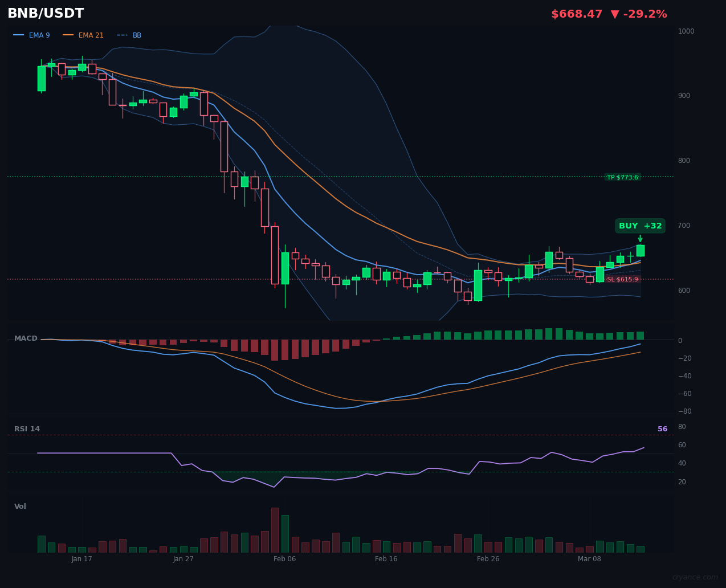726x588 pixels.
Task: Select the BNB/USDT symbol title
Action: (x=46, y=13)
